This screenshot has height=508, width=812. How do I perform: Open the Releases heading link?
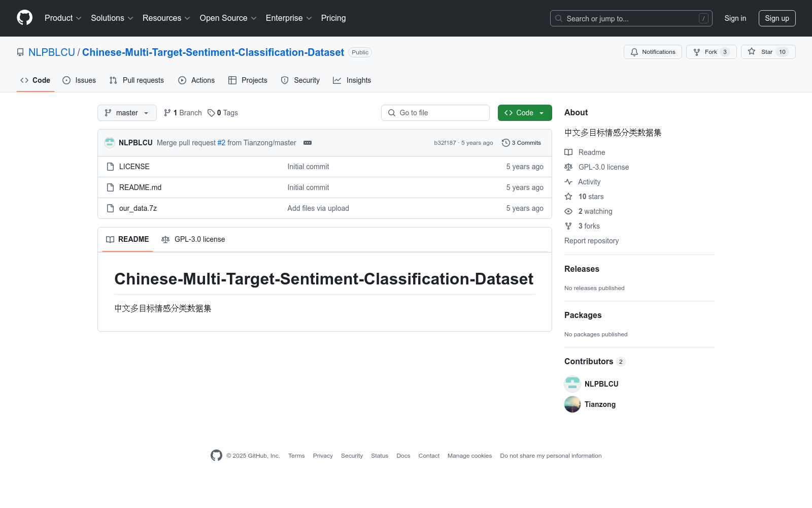[582, 269]
